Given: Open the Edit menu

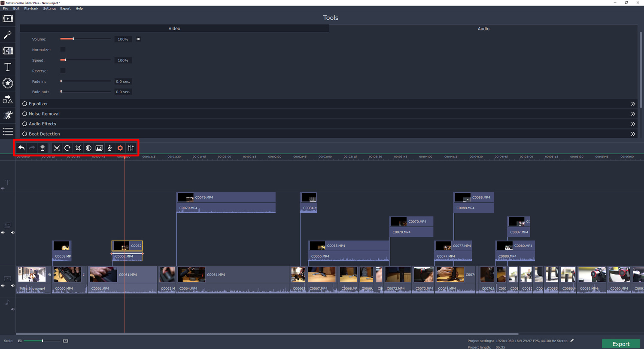Looking at the screenshot, I should (x=16, y=9).
